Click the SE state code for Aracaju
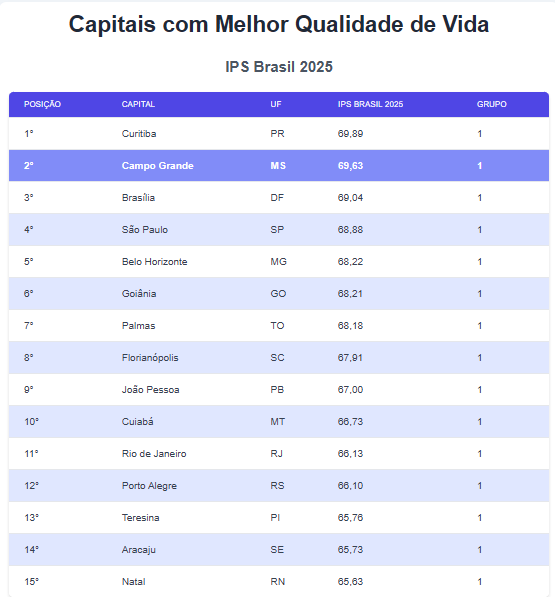The width and height of the screenshot is (555, 597). click(x=277, y=549)
